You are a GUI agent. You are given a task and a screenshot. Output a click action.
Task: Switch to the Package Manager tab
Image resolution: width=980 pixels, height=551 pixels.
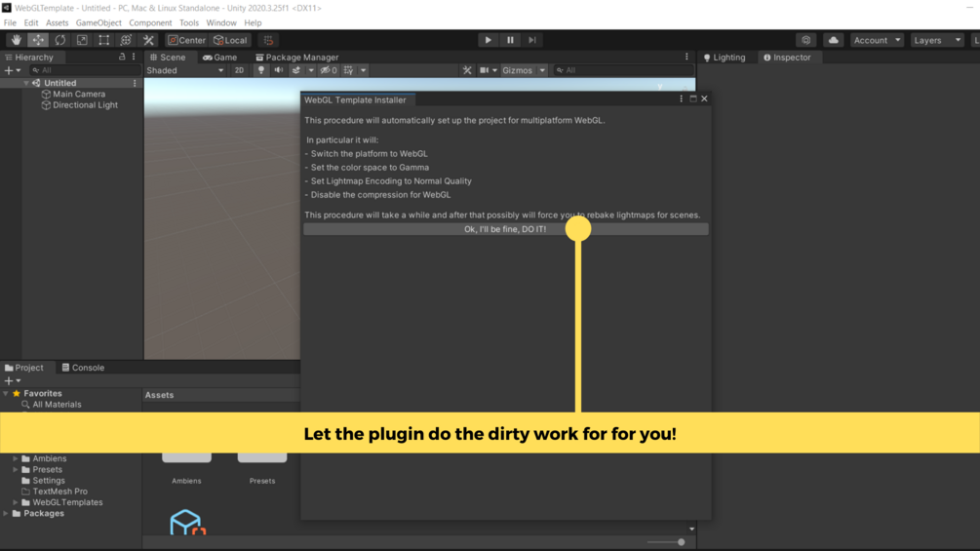296,57
